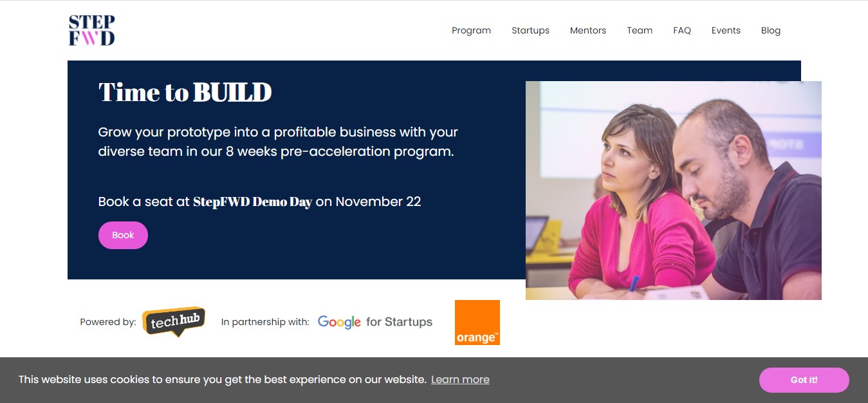Screen dimensions: 868x403
Task: Click the Google for Startups logo
Action: click(375, 322)
